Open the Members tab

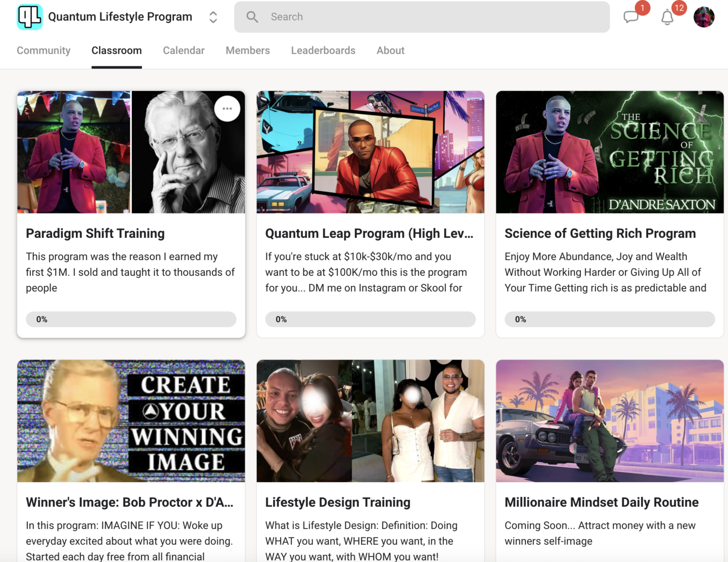coord(248,50)
